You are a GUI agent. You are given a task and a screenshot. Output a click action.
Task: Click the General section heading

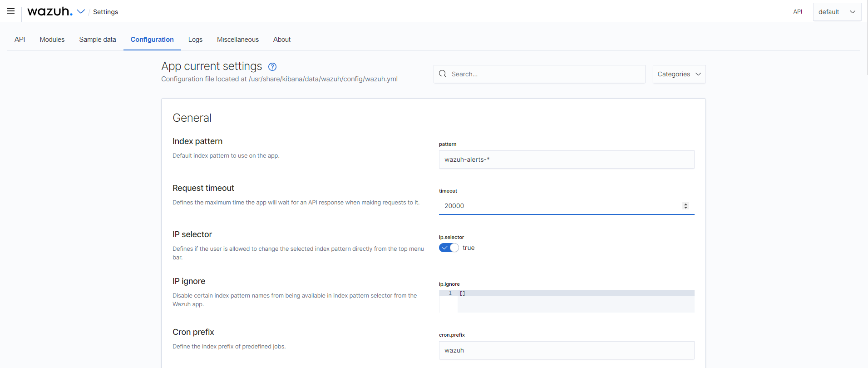(192, 118)
